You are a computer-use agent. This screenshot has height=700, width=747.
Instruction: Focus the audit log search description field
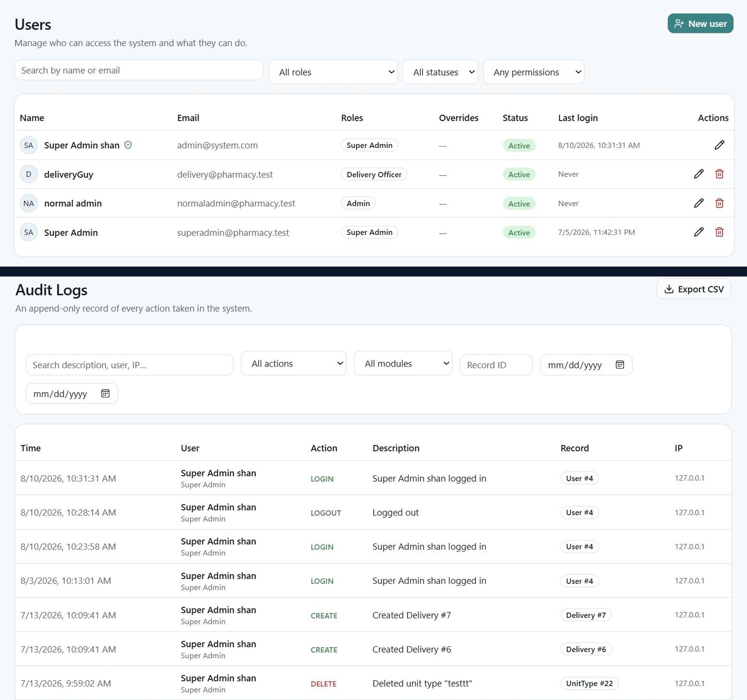coord(129,365)
